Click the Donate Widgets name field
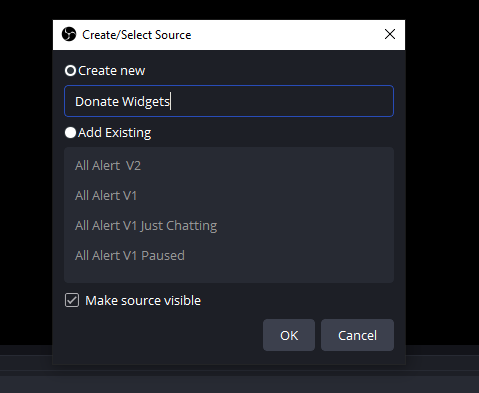This screenshot has height=393, width=479. pyautogui.click(x=229, y=101)
